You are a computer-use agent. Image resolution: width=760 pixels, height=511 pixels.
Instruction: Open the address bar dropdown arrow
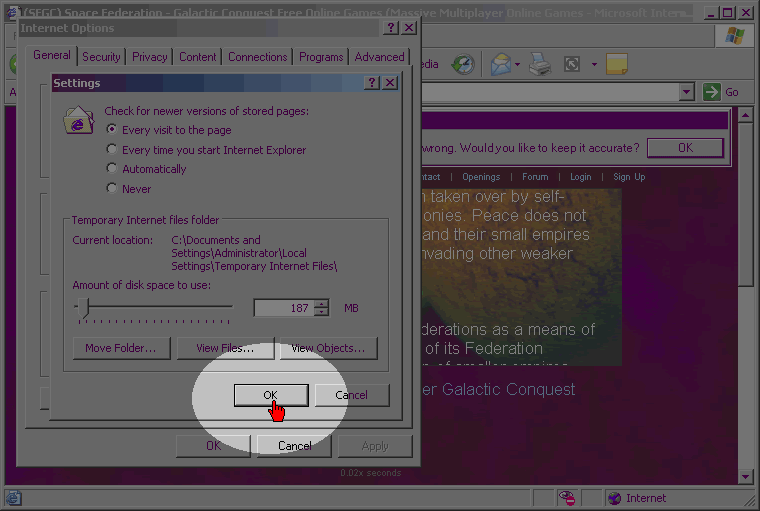click(686, 92)
